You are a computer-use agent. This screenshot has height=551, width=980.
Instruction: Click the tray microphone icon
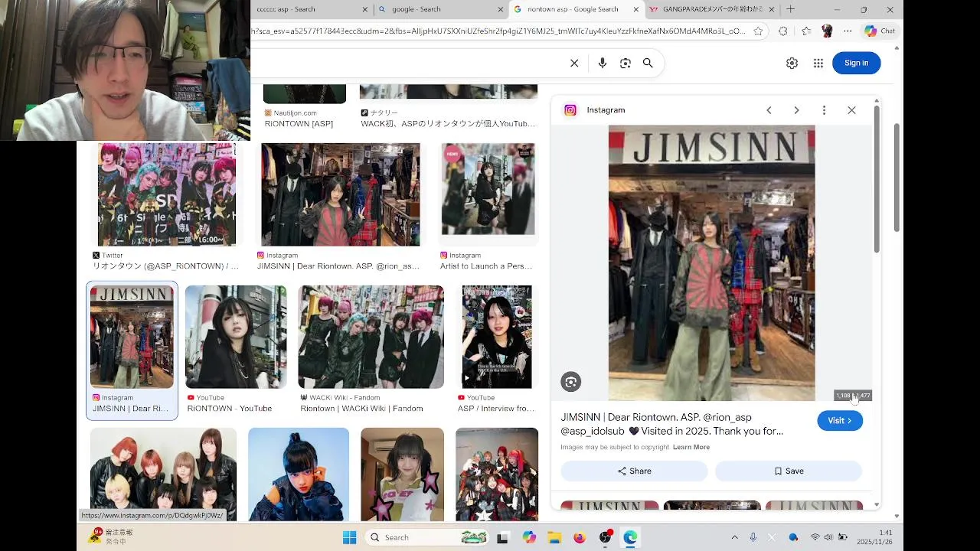tap(753, 537)
